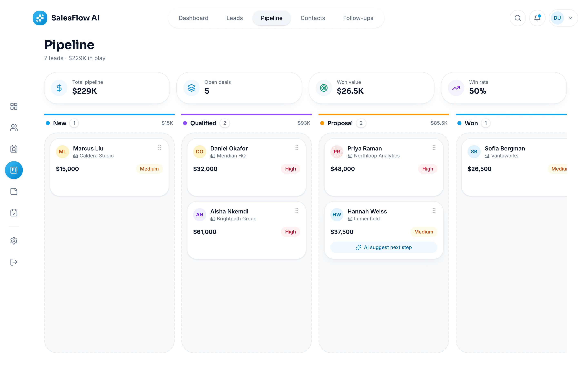Click the High badge on Aisha Nkemdi card
The width and height of the screenshot is (588, 368).
290,232
